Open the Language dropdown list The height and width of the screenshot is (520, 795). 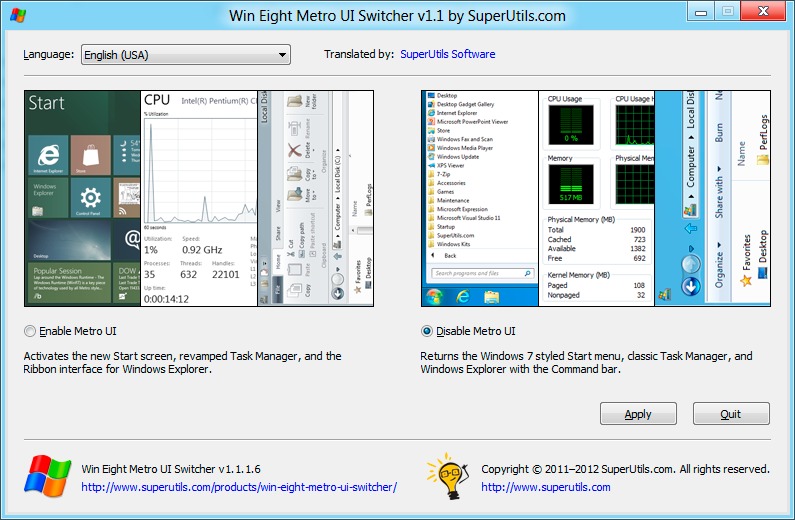[x=185, y=54]
